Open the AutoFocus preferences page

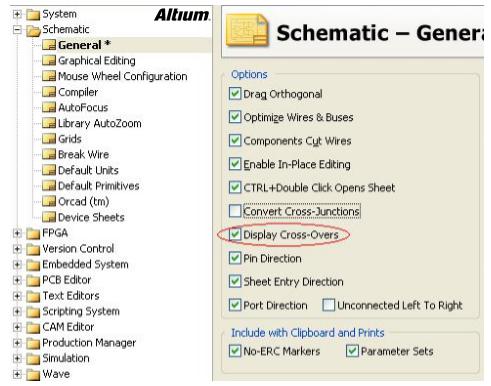83,108
